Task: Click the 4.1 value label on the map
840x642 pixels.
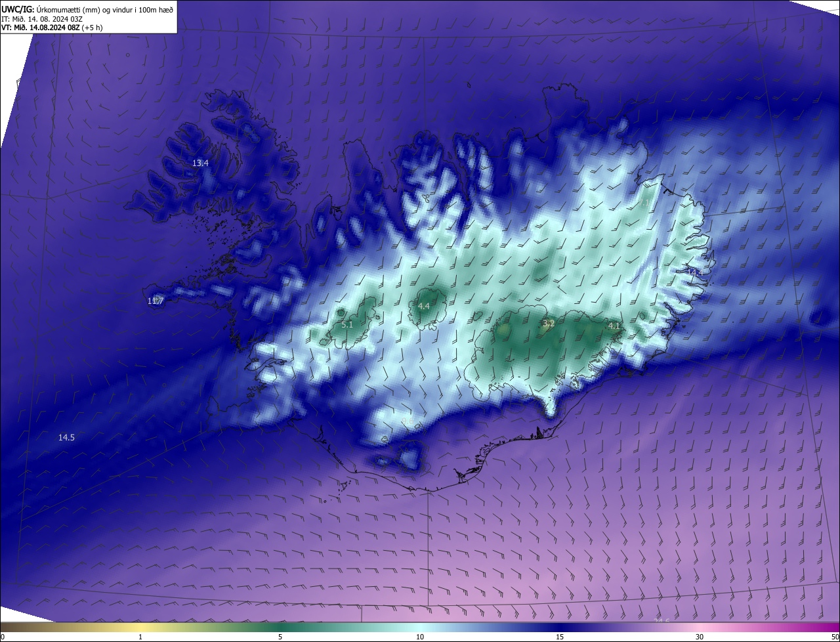Action: click(x=614, y=326)
